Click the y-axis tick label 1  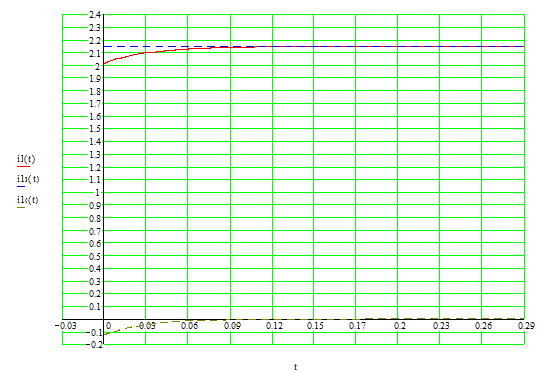[x=98, y=193]
